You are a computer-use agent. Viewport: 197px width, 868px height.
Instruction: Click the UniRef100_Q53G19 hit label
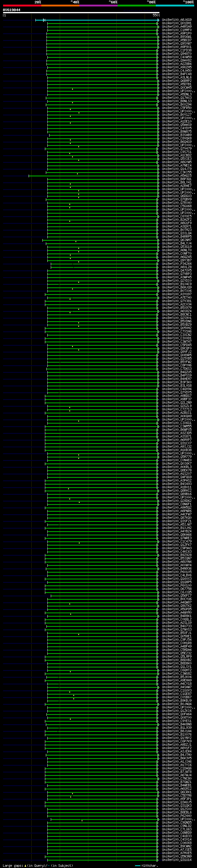coord(177,247)
